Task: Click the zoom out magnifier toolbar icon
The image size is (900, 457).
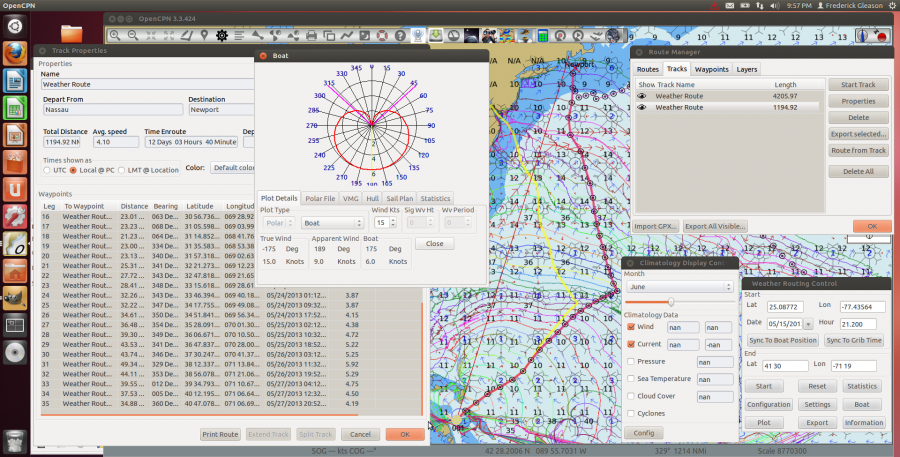Action: pos(133,36)
